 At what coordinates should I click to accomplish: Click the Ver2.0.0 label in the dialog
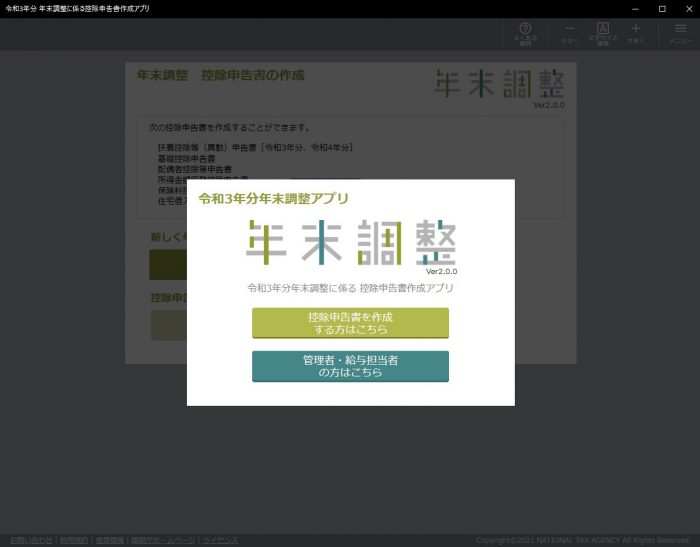(x=442, y=271)
